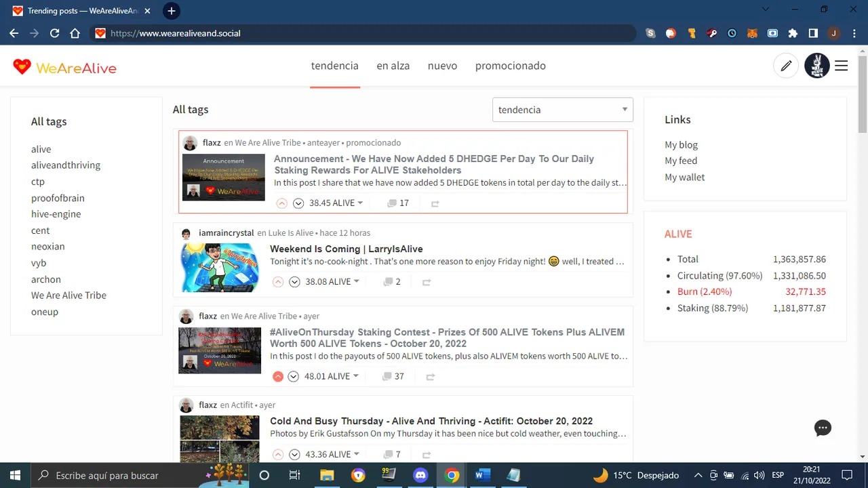
Task: Open the tendencia sort dropdown
Action: click(x=562, y=110)
